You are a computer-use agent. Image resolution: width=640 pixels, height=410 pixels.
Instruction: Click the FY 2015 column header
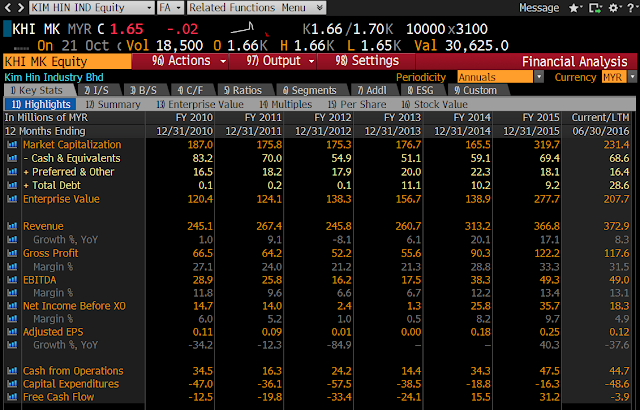coord(541,117)
